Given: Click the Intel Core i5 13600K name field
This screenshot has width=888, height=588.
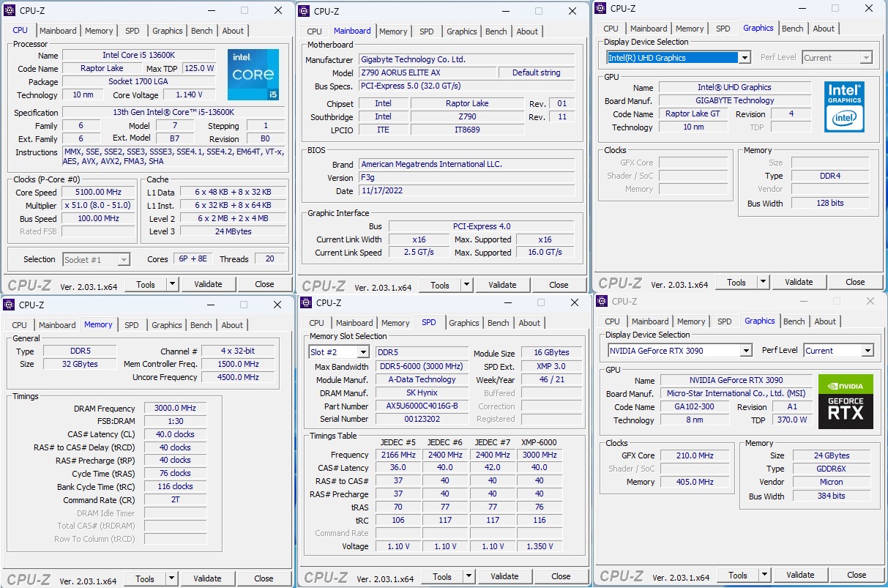Looking at the screenshot, I should tap(139, 56).
